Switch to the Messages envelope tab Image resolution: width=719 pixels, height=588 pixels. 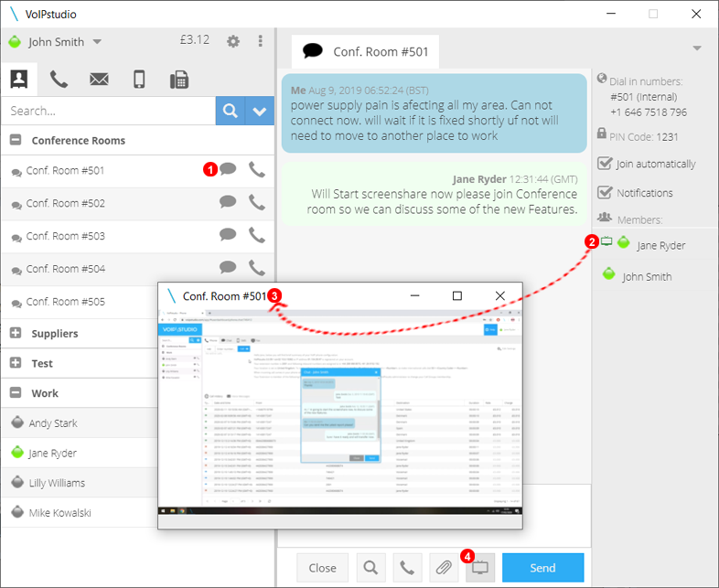coord(99,80)
